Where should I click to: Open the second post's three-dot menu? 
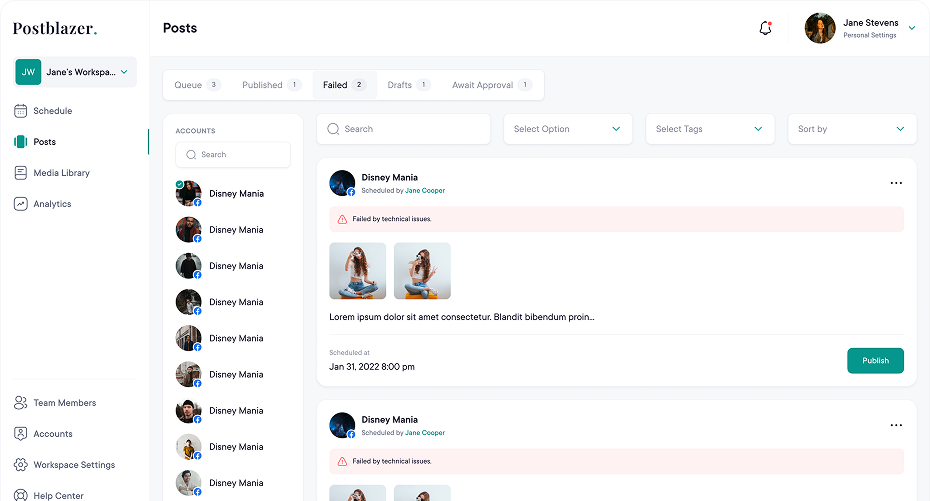click(896, 425)
